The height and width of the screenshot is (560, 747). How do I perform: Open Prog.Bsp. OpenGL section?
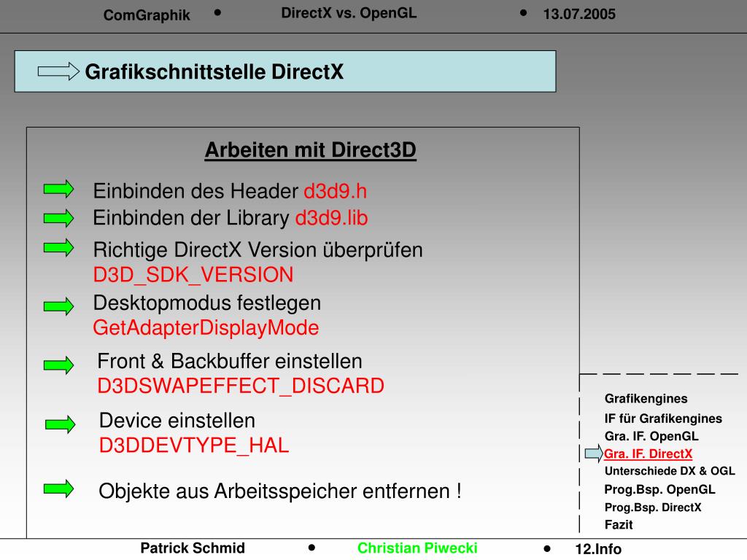coord(659,489)
